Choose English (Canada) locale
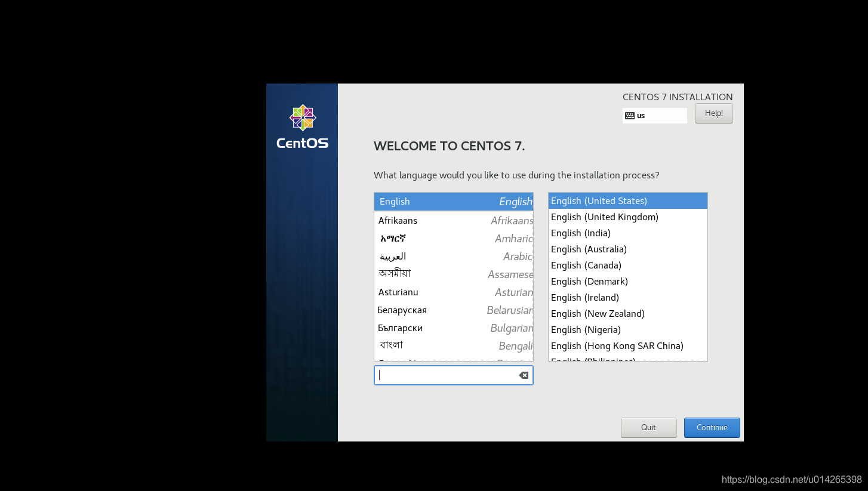 tap(628, 265)
